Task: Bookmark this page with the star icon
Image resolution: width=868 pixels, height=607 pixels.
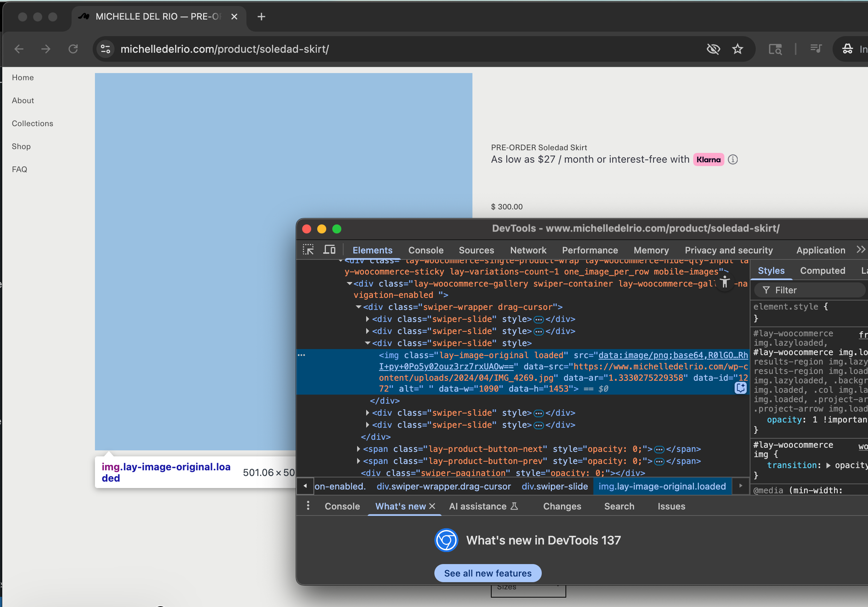Action: coord(737,49)
